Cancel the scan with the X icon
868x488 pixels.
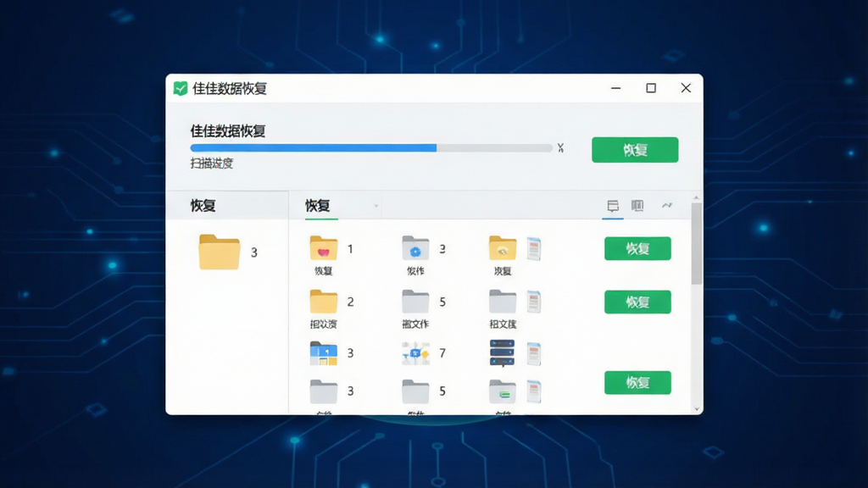tap(561, 147)
